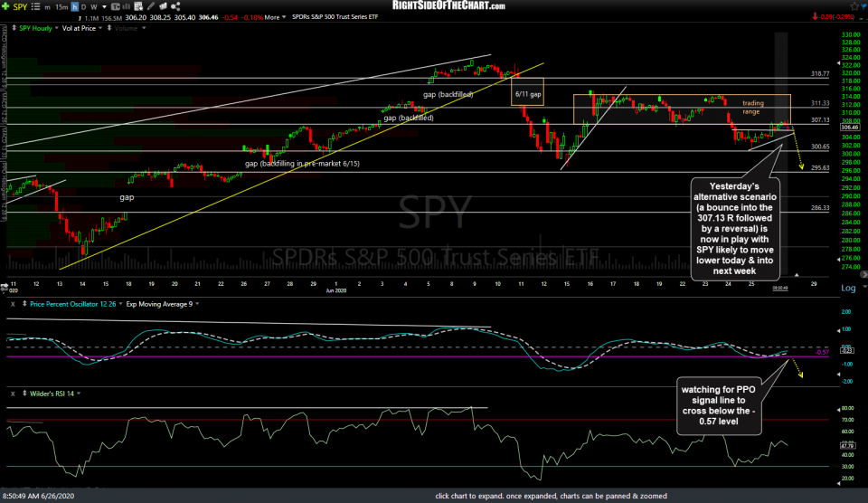Click the favorite star icon at top right
This screenshot has height=503, width=868.
click(854, 6)
